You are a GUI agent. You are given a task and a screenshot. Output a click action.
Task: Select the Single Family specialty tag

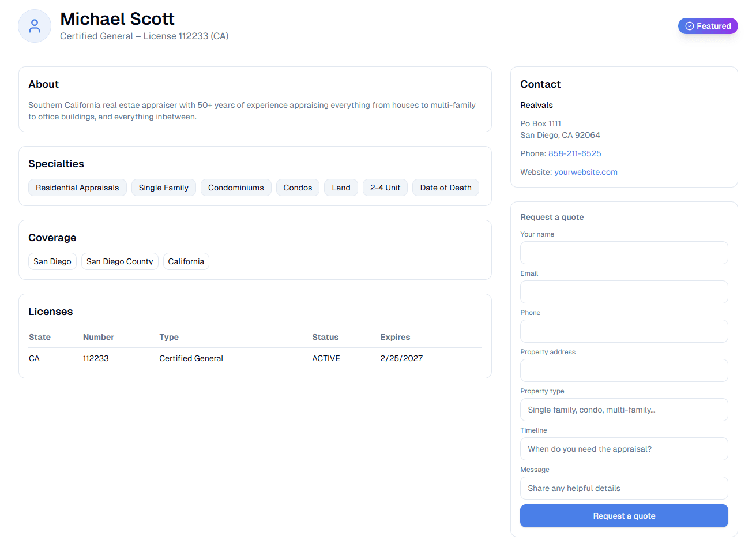pos(163,188)
